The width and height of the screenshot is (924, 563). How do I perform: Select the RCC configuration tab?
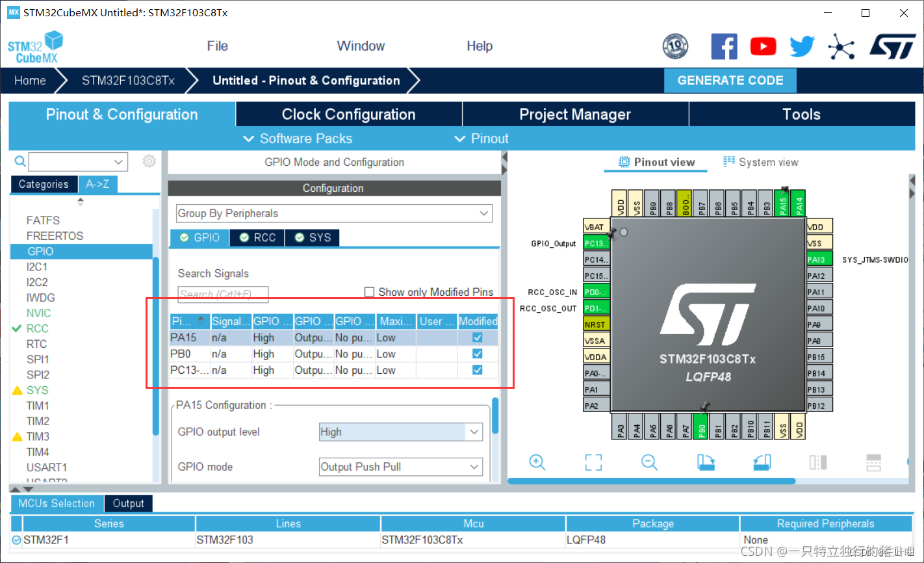(x=257, y=238)
